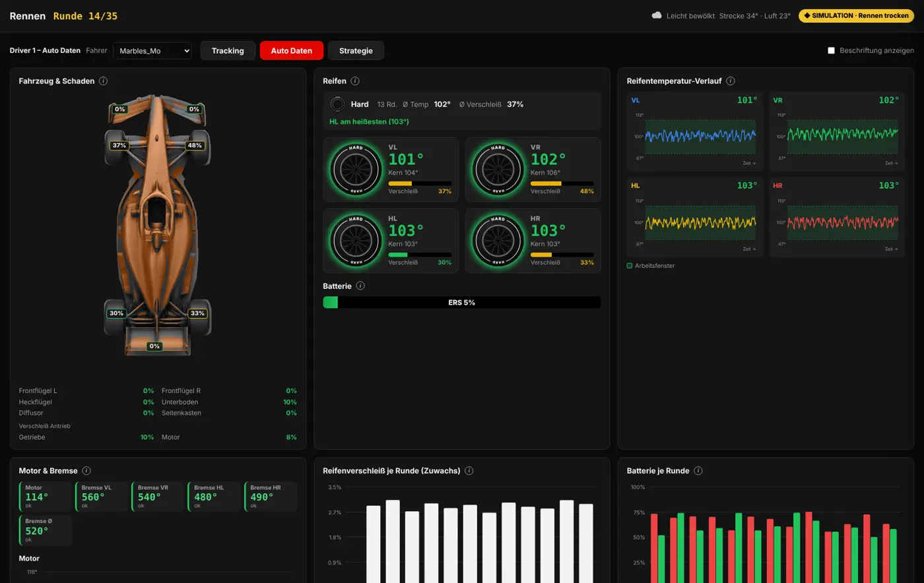Click info icon beside Reifen heading
This screenshot has height=583, width=924.
pyautogui.click(x=355, y=81)
